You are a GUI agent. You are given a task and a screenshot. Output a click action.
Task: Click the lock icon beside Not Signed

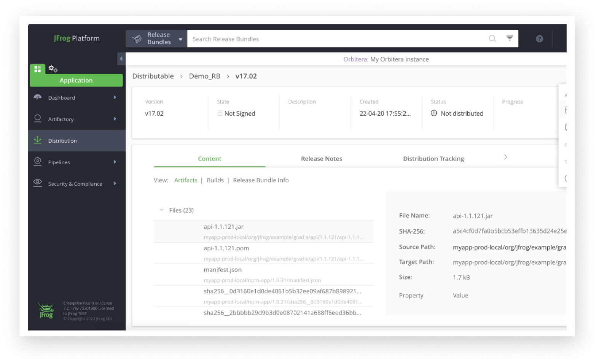coord(220,113)
